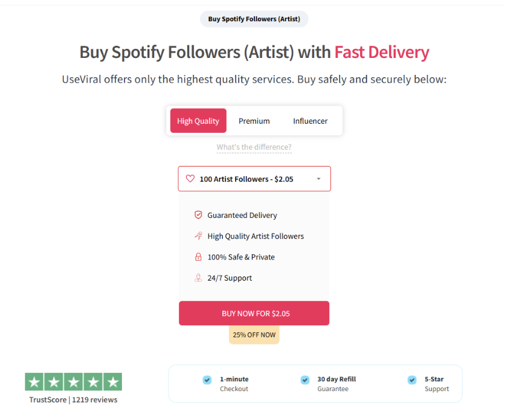The image size is (505, 420).
Task: Click the Buy Now for $2.05 button
Action: (254, 313)
